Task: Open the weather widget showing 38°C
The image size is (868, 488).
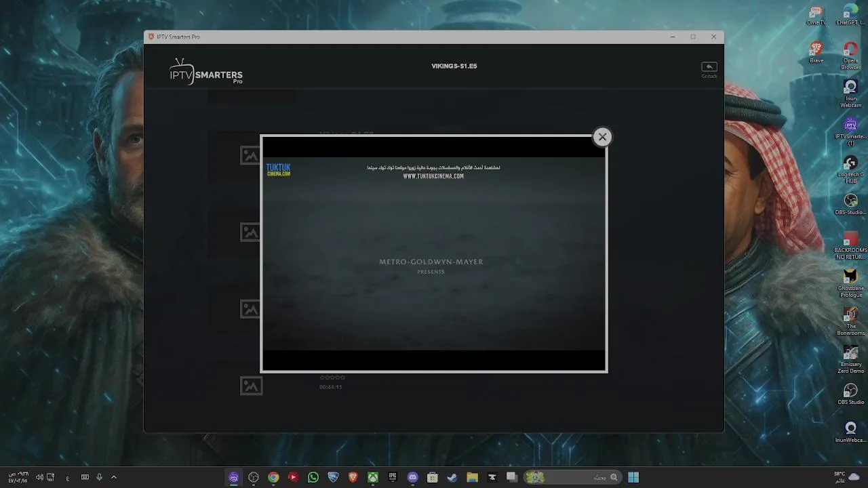Action: 847,477
